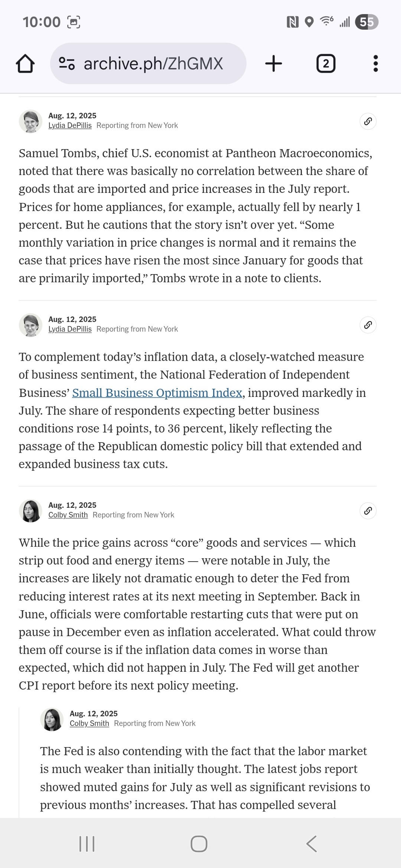
Task: Tap Lydia DePillis avatar on first post
Action: (x=30, y=121)
